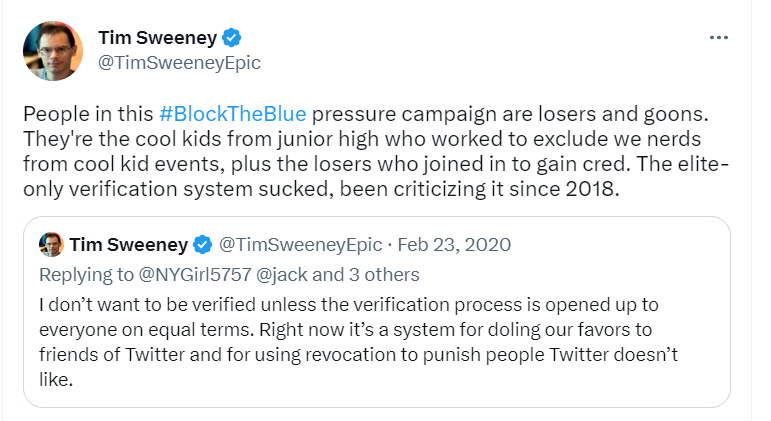
Task: Click the bold Tim Sweeney name at top
Action: point(157,39)
